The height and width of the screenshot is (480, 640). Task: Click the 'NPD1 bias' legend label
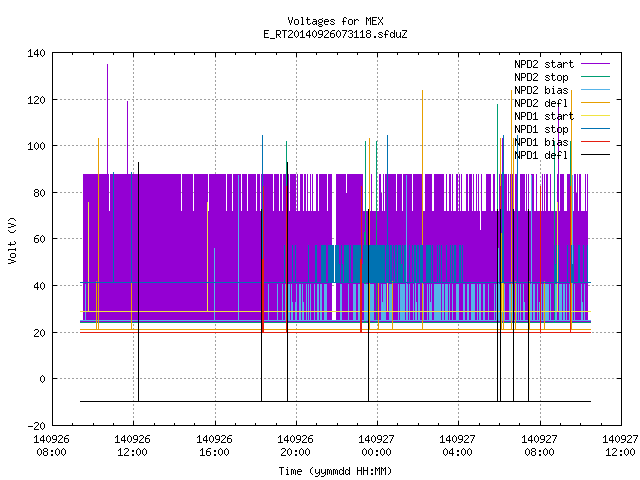click(x=541, y=142)
